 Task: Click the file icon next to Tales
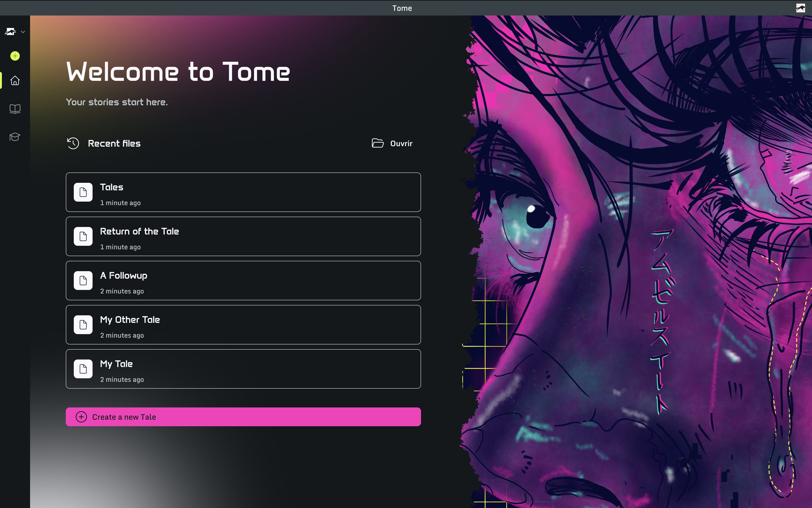pos(83,192)
